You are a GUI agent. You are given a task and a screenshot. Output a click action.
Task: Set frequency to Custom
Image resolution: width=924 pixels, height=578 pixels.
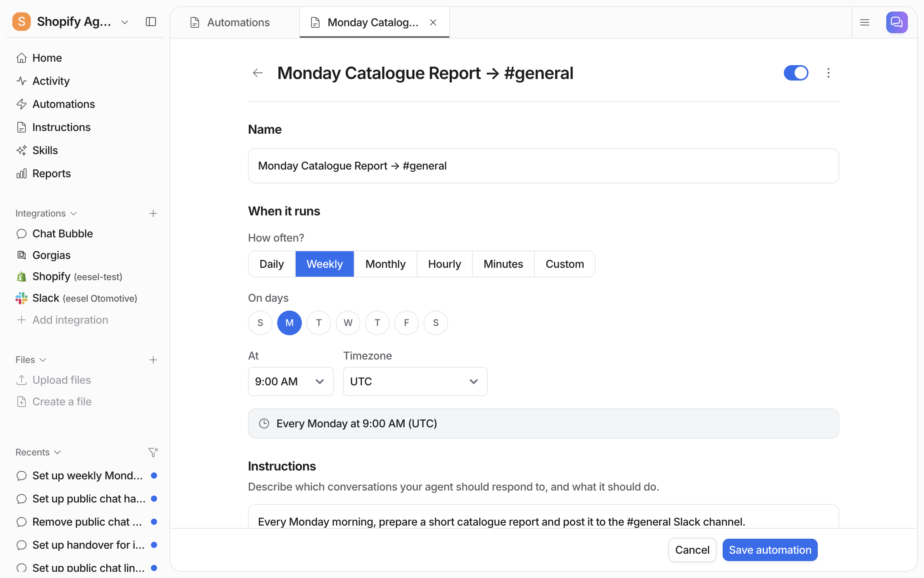565,264
